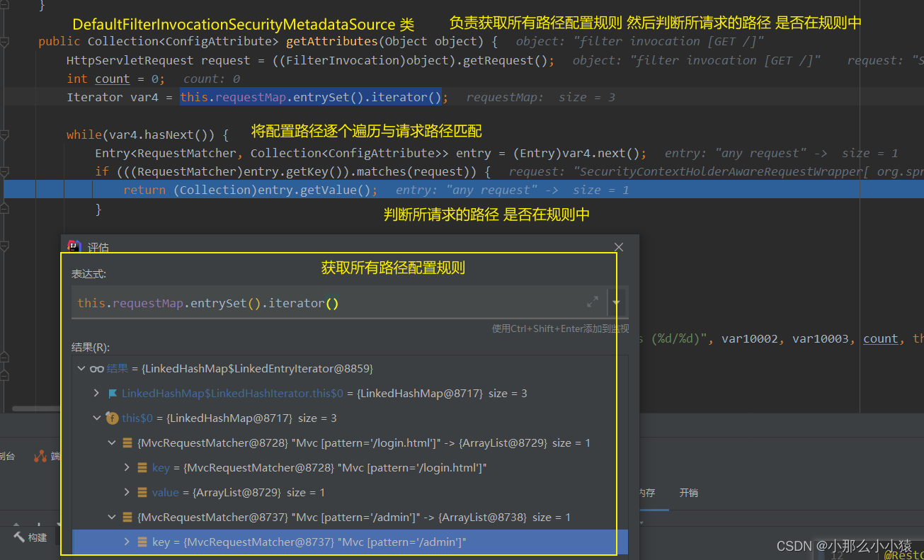Click the icon beside key MvcRequestMatcher@8728
This screenshot has width=924, height=560.
click(x=142, y=468)
